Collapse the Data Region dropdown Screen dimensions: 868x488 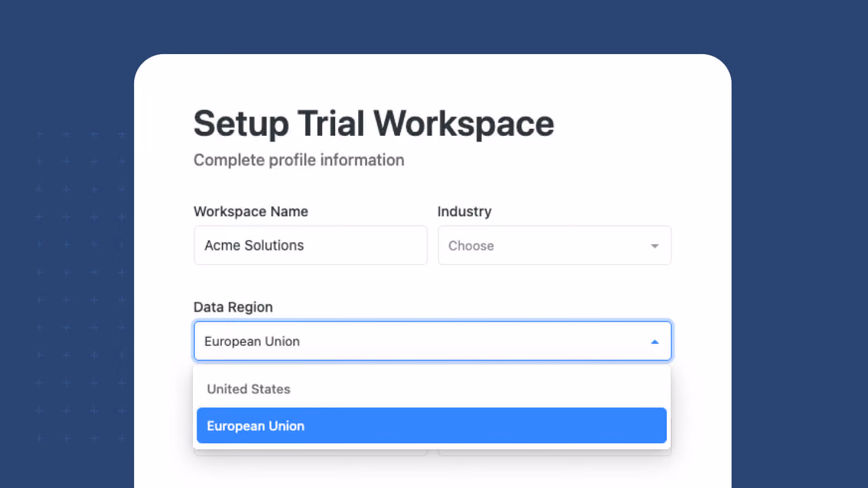pos(432,341)
